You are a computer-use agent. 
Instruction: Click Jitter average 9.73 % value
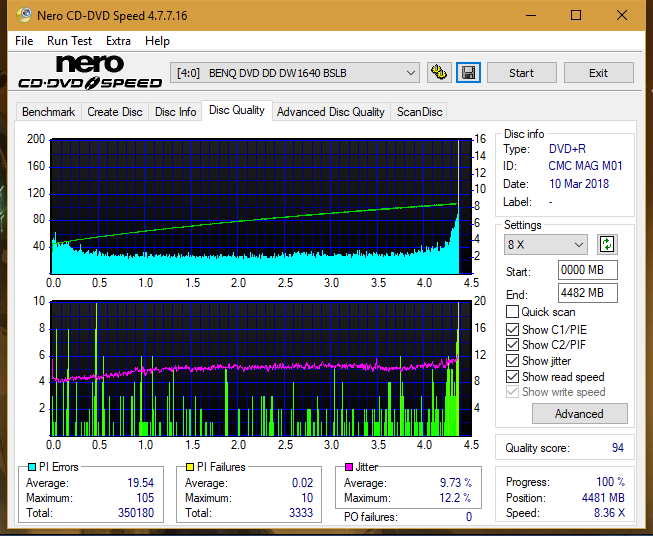tap(456, 483)
